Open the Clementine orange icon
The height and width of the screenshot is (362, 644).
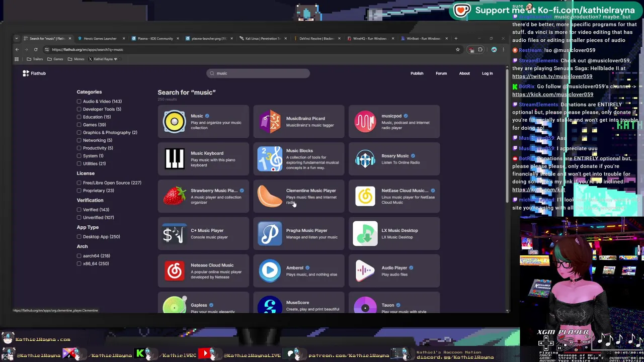[270, 196]
